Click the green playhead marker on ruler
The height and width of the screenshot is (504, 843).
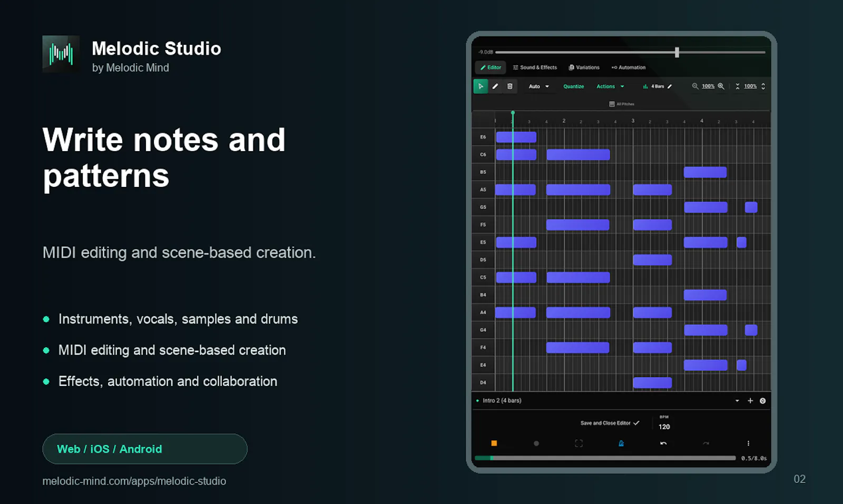[513, 113]
